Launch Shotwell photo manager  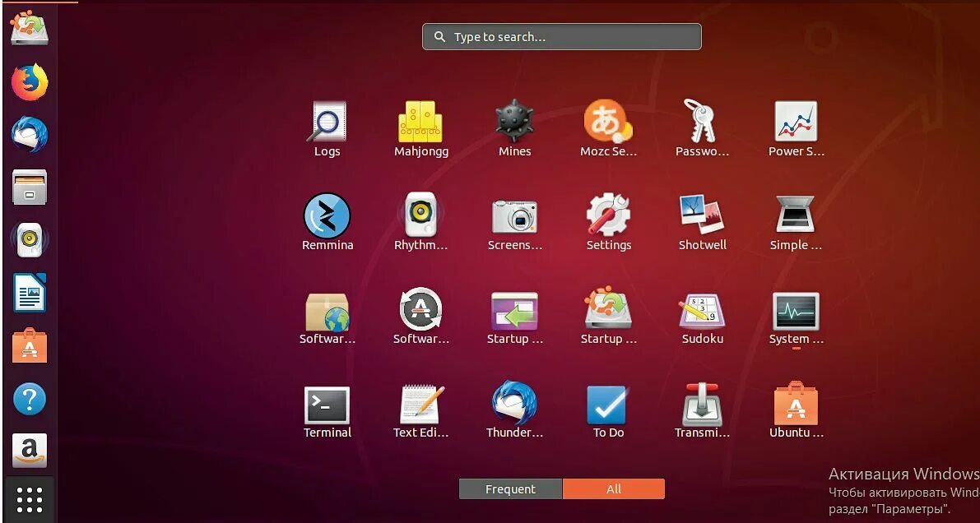pyautogui.click(x=702, y=223)
